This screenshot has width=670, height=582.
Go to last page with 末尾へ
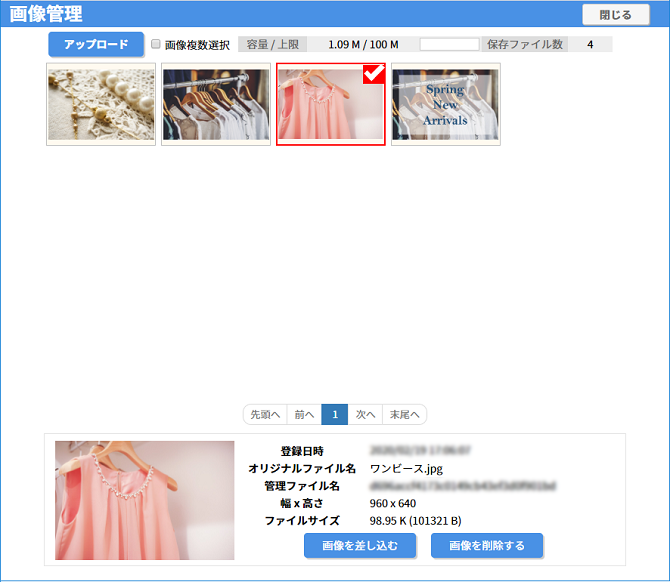pyautogui.click(x=404, y=414)
